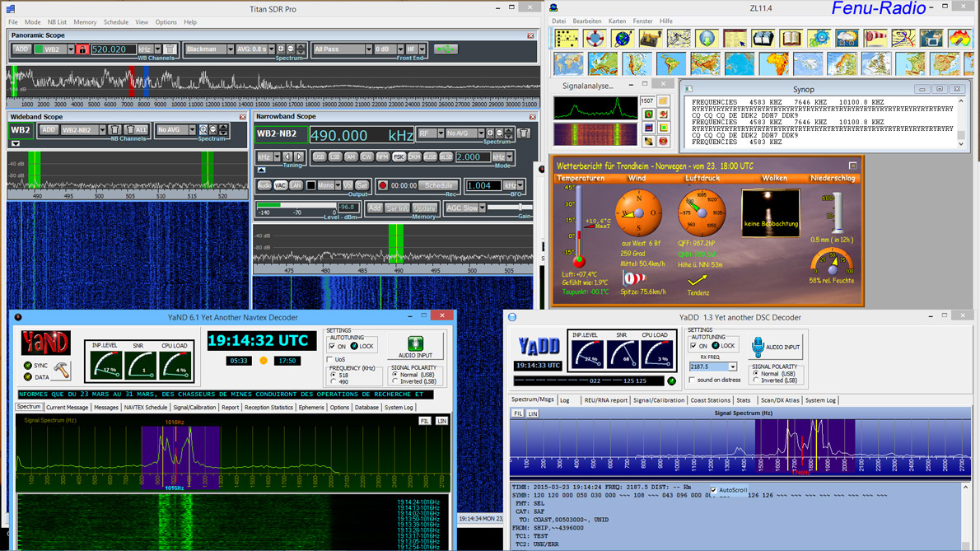Open the Blackman window function dropdown

230,49
